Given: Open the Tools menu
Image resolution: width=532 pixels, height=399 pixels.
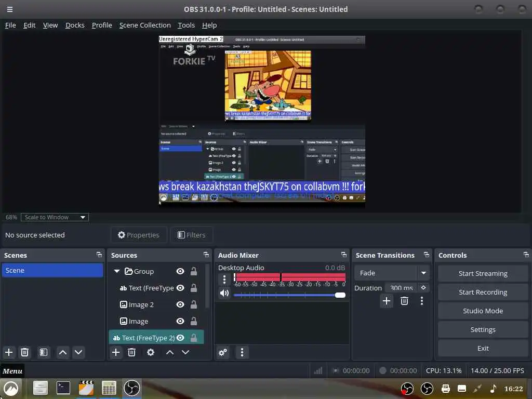Looking at the screenshot, I should point(187,25).
